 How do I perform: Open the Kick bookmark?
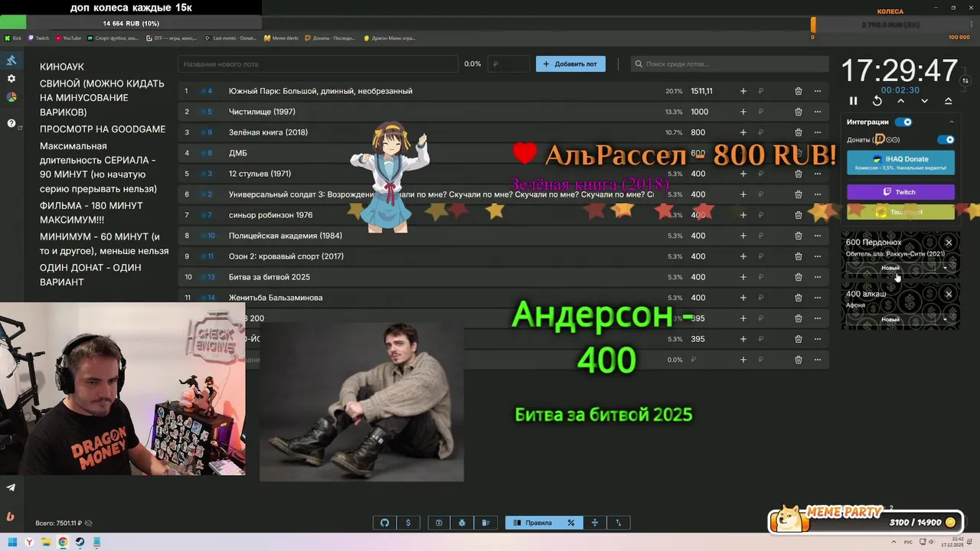click(x=13, y=37)
